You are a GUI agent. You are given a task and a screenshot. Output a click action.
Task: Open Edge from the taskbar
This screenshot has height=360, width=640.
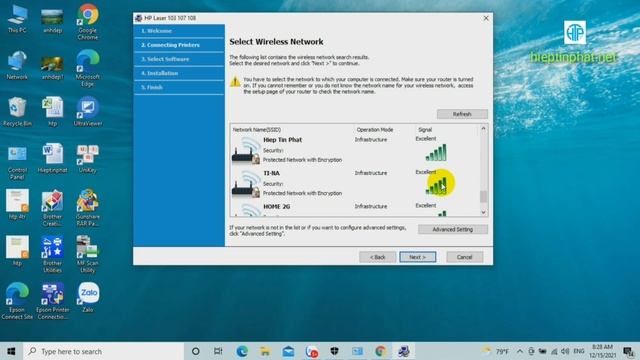point(242,351)
